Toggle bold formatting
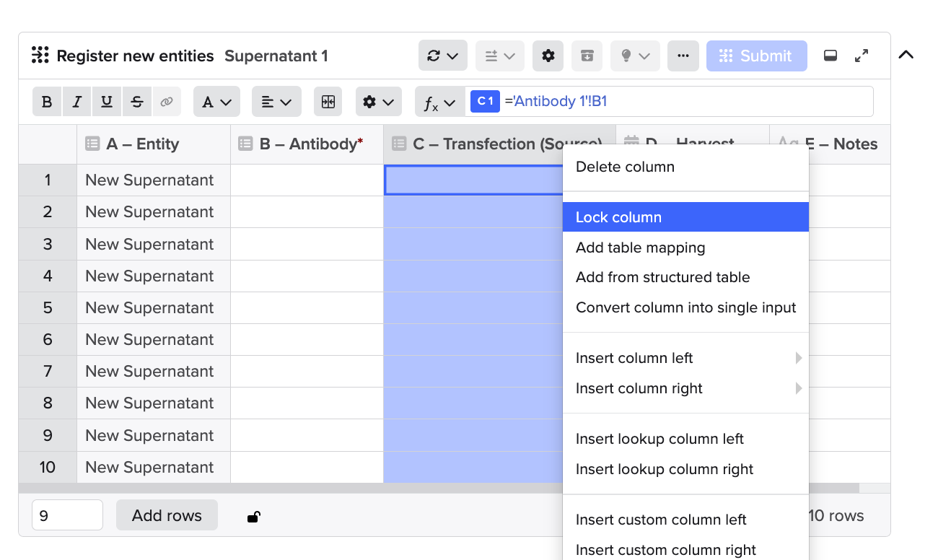 tap(46, 101)
